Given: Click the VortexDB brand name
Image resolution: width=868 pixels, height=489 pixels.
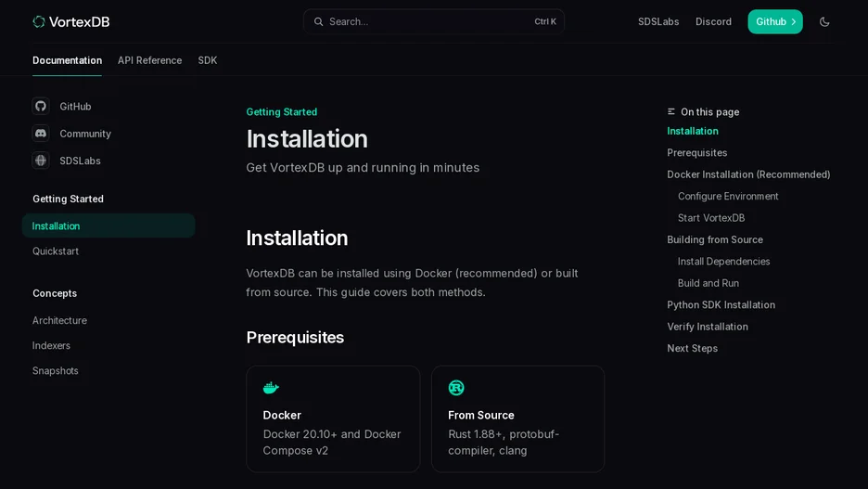Looking at the screenshot, I should (79, 21).
